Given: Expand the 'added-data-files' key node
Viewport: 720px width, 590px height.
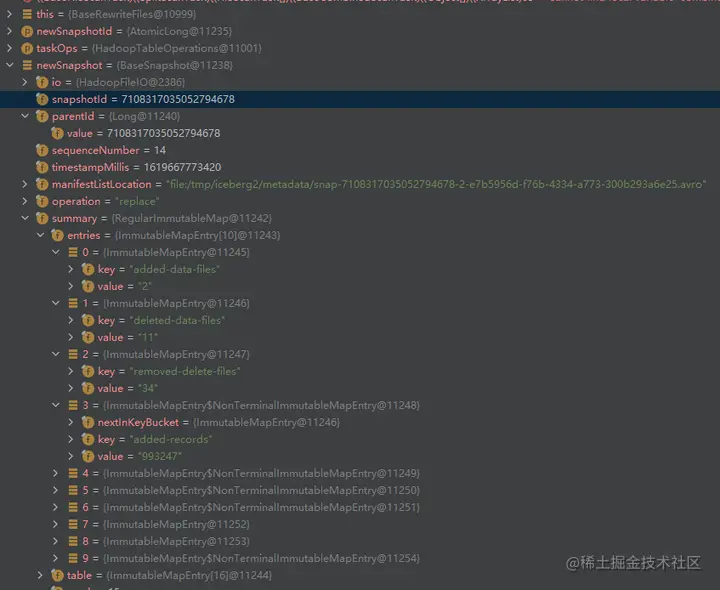Looking at the screenshot, I should (x=71, y=269).
